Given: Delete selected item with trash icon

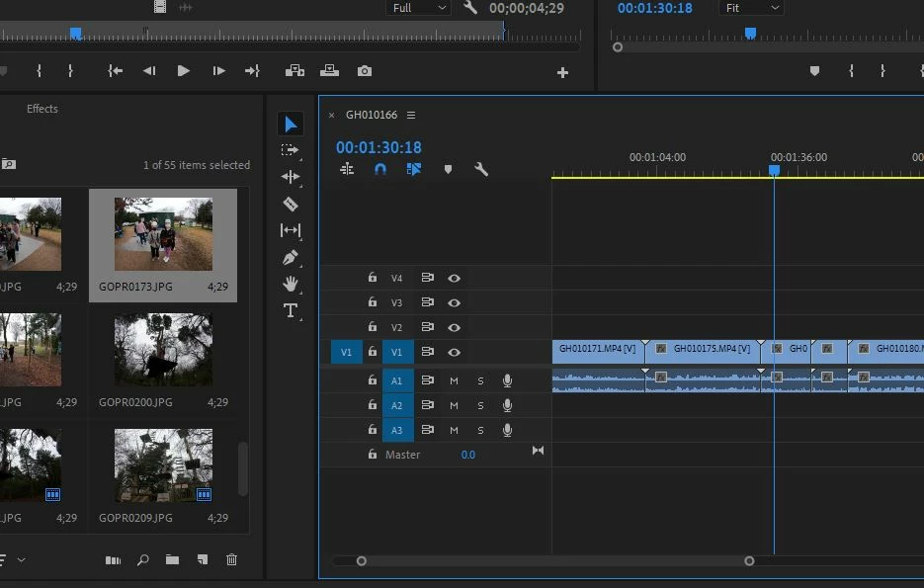Looking at the screenshot, I should [x=231, y=559].
